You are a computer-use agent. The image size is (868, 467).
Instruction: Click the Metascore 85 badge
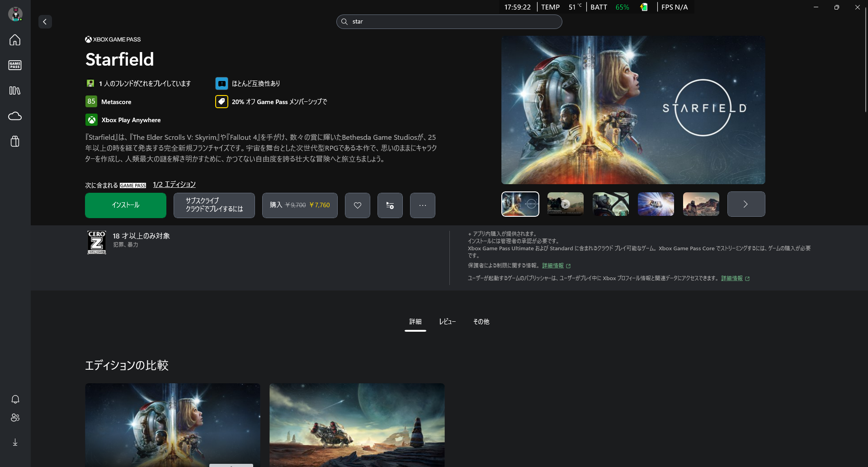(x=91, y=101)
